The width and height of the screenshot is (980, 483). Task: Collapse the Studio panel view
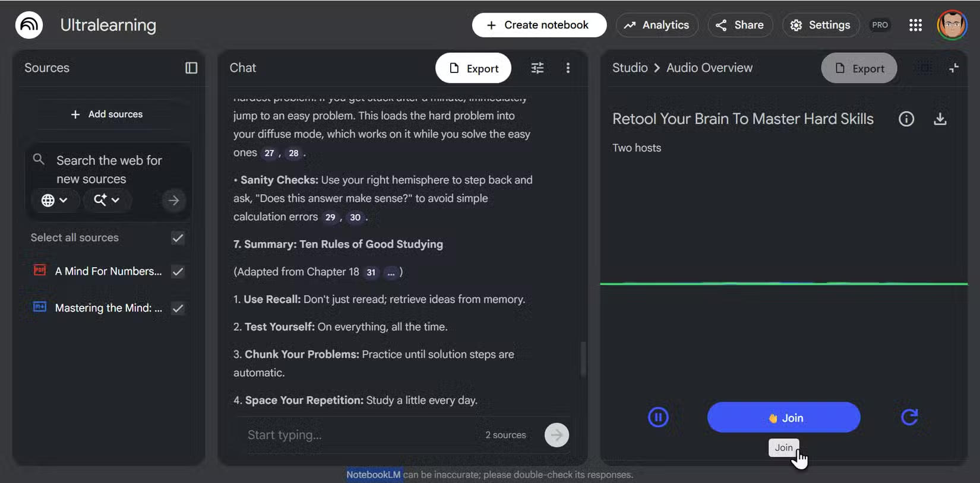click(x=954, y=68)
